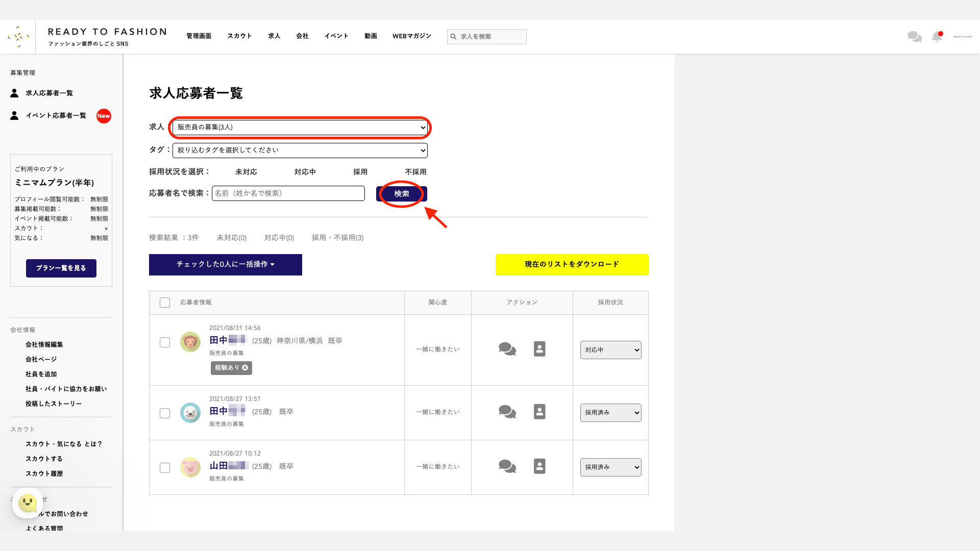View profile card of applicant 山田
Screen dimensions: 980x551
pos(540,466)
